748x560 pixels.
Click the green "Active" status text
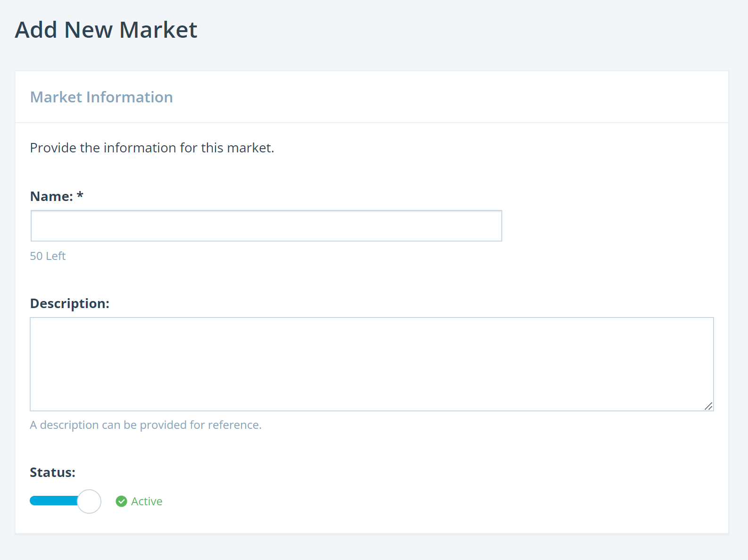click(147, 501)
